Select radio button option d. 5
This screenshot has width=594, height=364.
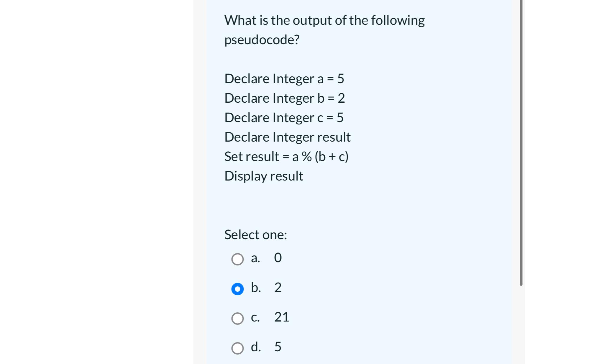coord(238,348)
